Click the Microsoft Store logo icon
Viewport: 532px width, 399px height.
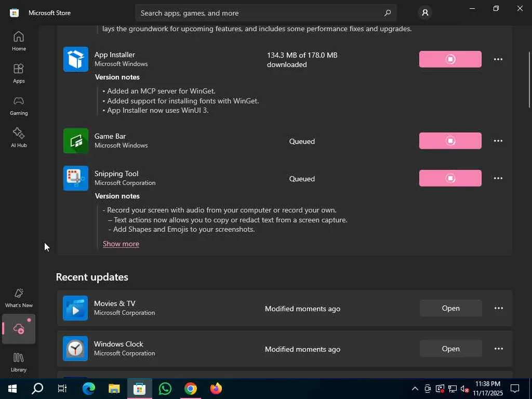pos(14,13)
